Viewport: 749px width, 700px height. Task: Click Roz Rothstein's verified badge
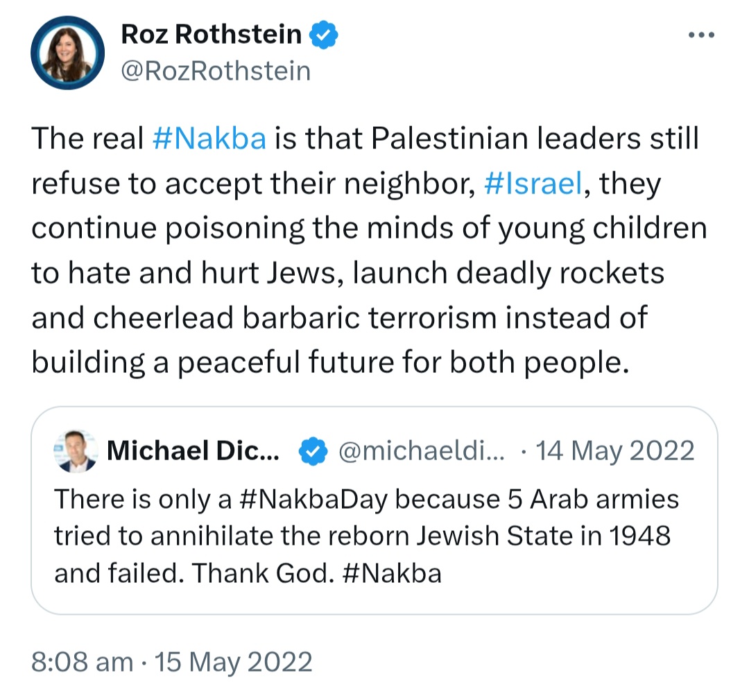[324, 35]
